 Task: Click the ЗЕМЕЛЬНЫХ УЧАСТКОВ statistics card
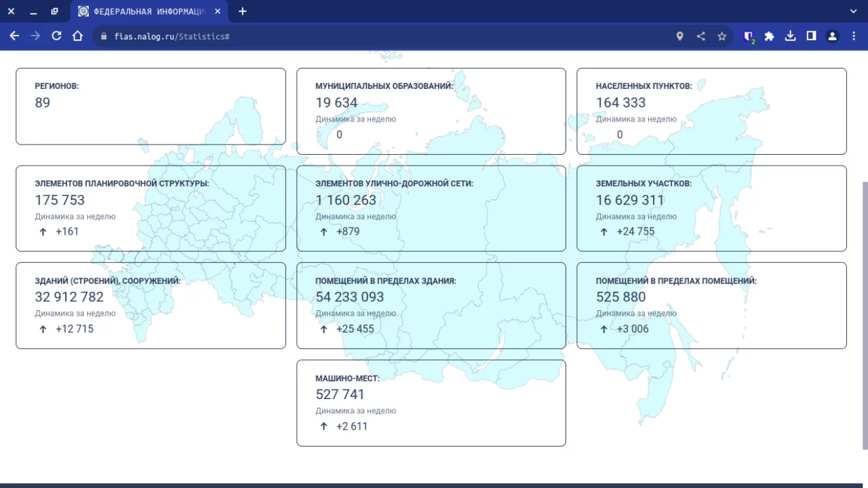click(711, 208)
